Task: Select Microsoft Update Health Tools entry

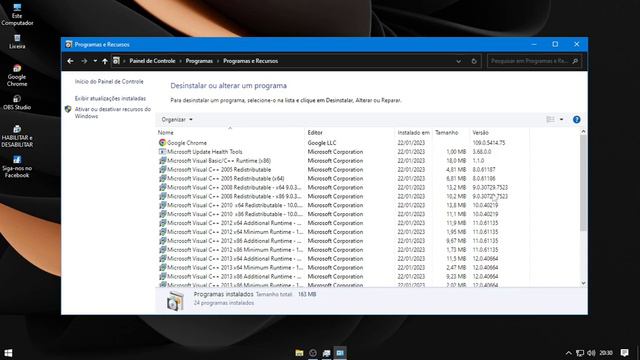Action: [343, 152]
